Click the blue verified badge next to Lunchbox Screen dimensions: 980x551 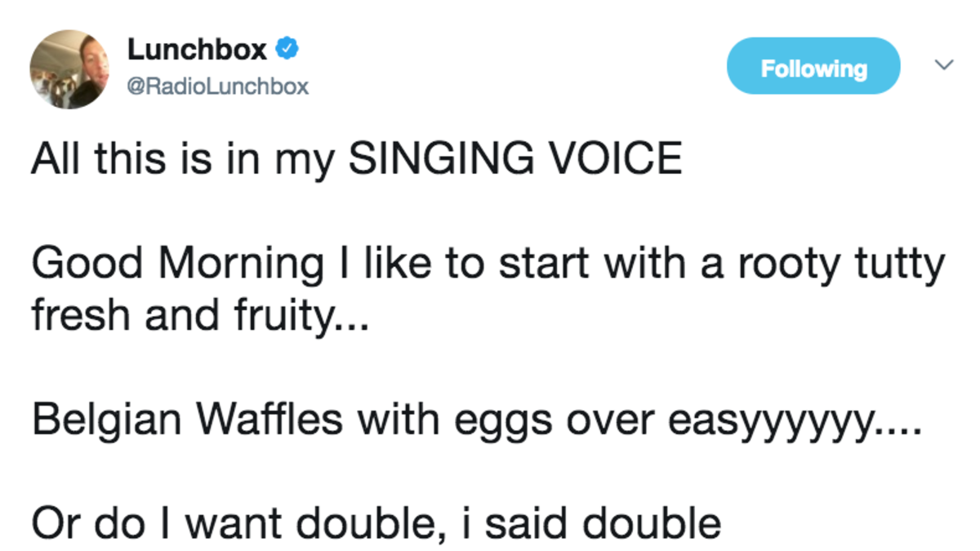(286, 51)
